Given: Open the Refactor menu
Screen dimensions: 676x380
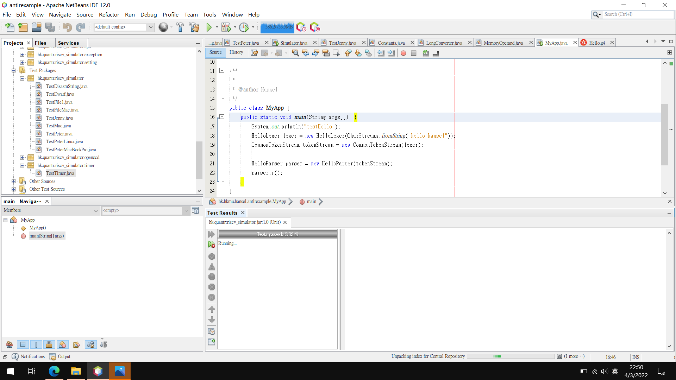Looking at the screenshot, I should [x=108, y=15].
